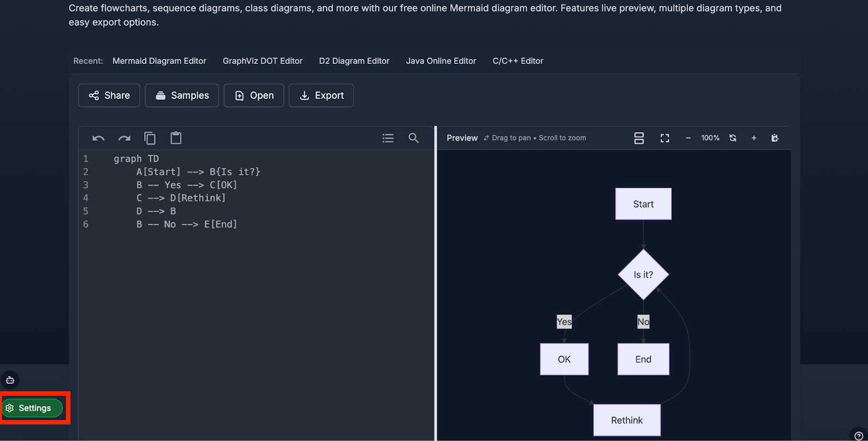Reset the preview zoom with refresh icon
The image size is (868, 441).
(x=733, y=138)
